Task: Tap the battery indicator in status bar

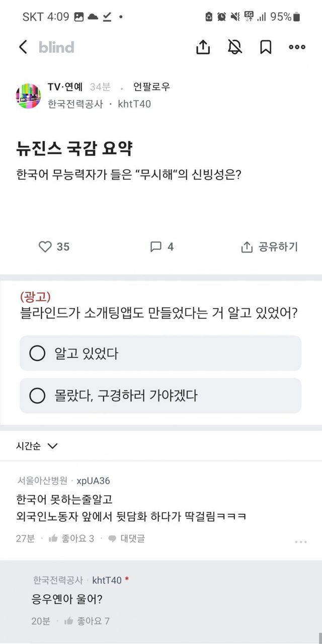Action: pyautogui.click(x=296, y=17)
